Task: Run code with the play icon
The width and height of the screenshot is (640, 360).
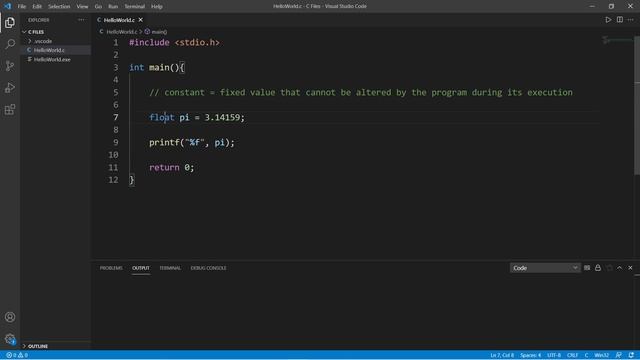Action: coord(608,20)
